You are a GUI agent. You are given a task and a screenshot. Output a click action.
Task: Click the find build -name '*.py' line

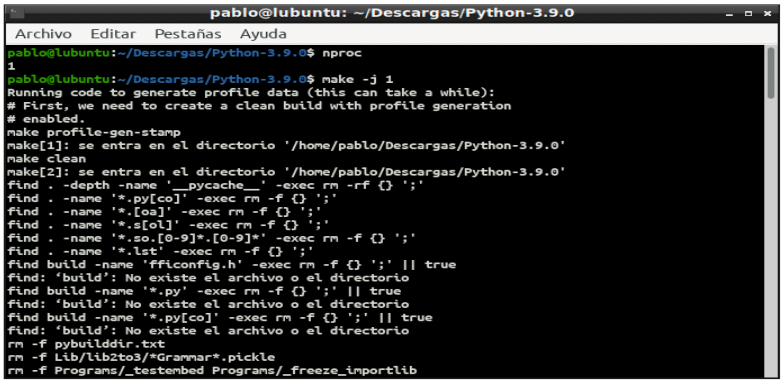click(204, 291)
